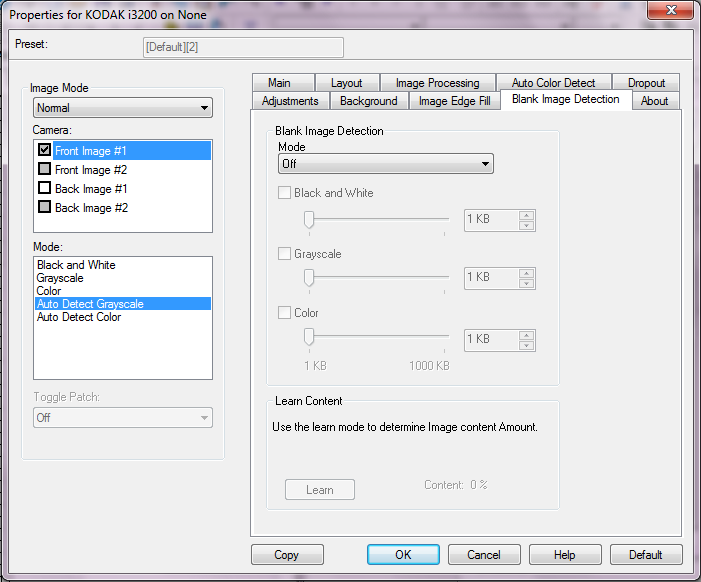Enable the Back Image #1 checkbox

pyautogui.click(x=44, y=188)
